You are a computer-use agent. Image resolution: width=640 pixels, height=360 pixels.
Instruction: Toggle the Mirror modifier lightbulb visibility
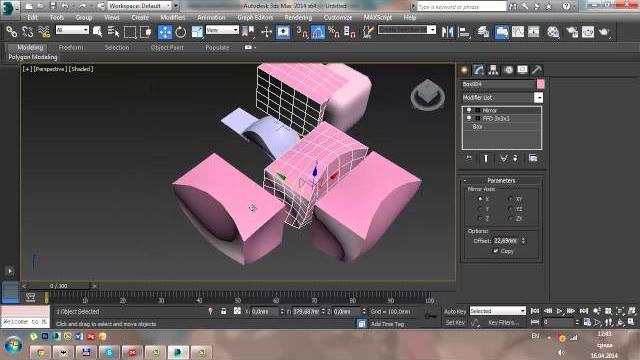tap(469, 110)
